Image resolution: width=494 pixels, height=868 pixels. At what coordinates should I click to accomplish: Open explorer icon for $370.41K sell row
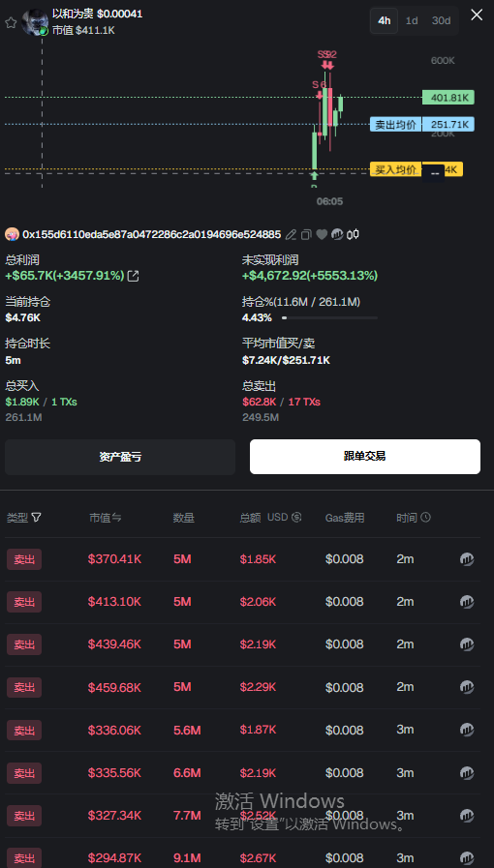click(x=467, y=559)
